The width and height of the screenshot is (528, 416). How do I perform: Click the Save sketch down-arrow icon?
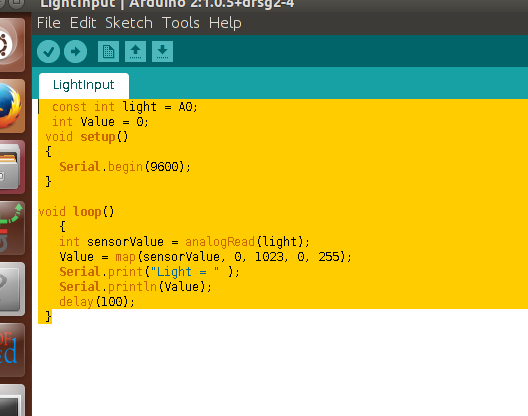(x=162, y=52)
